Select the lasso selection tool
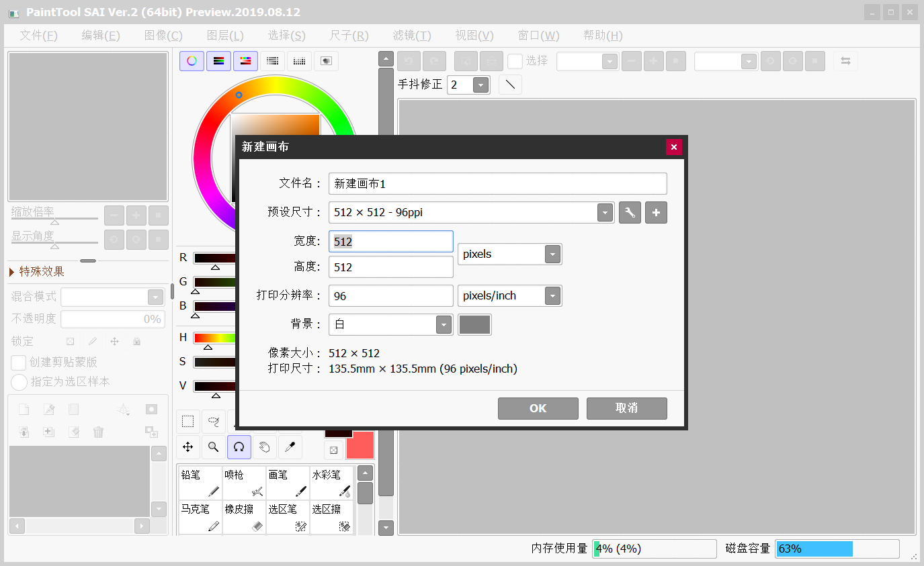Viewport: 924px width, 566px height. pyautogui.click(x=214, y=422)
